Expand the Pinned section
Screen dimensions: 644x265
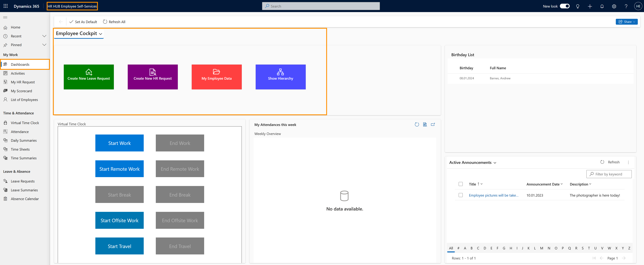[x=44, y=45]
